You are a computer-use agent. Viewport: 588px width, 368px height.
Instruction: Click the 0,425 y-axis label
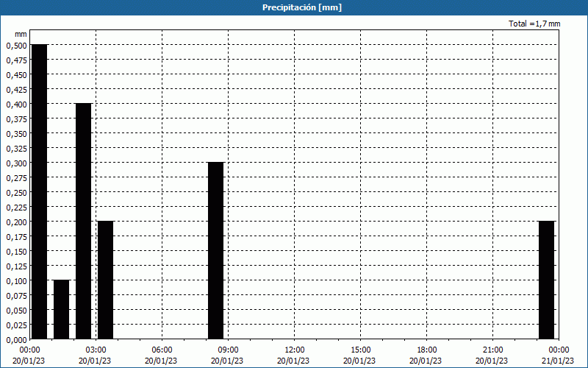pyautogui.click(x=17, y=89)
